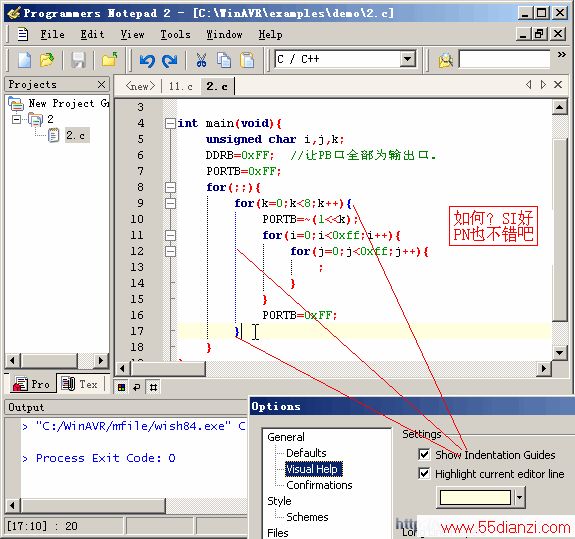
Task: Toggle Show Indentation Guides checkbox
Action: tap(424, 454)
